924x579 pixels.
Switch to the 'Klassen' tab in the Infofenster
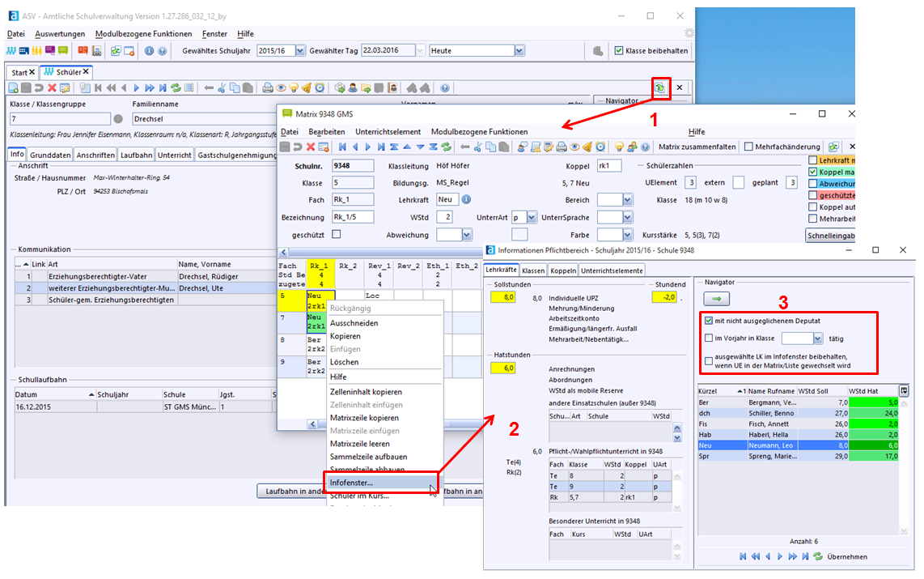(533, 270)
